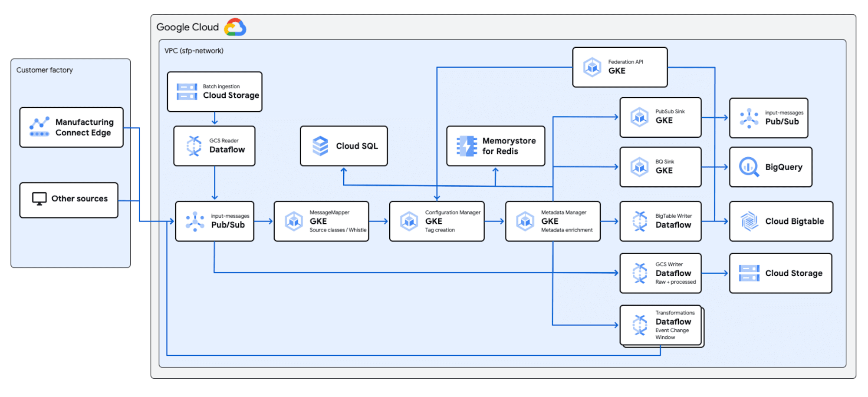The image size is (868, 397).
Task: Click the Configuration Manager GKE icon
Action: pyautogui.click(x=409, y=221)
